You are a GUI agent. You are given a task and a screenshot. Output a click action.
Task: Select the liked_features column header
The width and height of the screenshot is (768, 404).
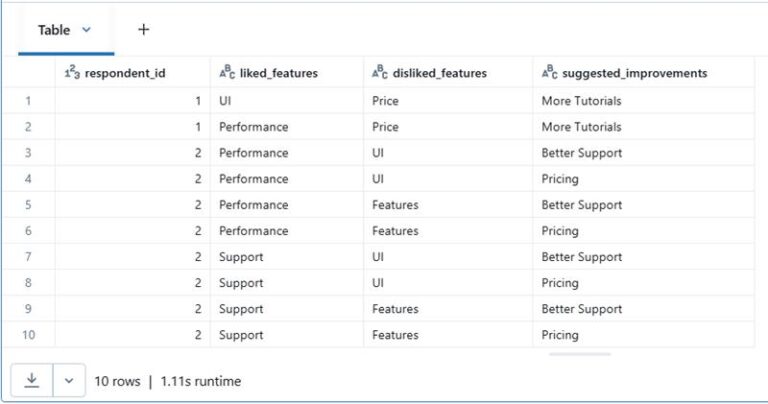(279, 73)
